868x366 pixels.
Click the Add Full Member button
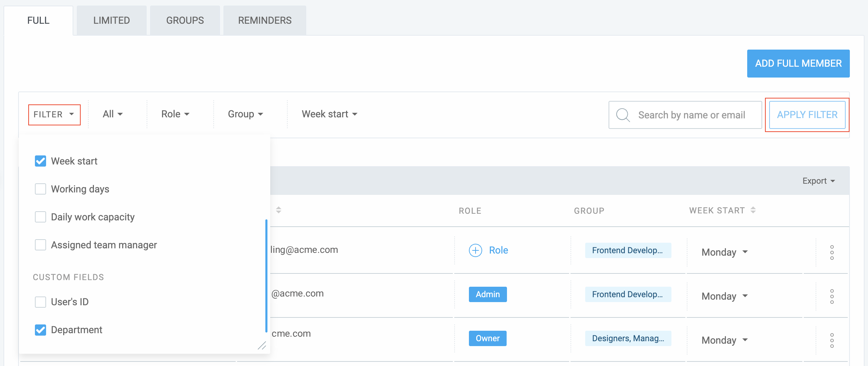click(798, 64)
